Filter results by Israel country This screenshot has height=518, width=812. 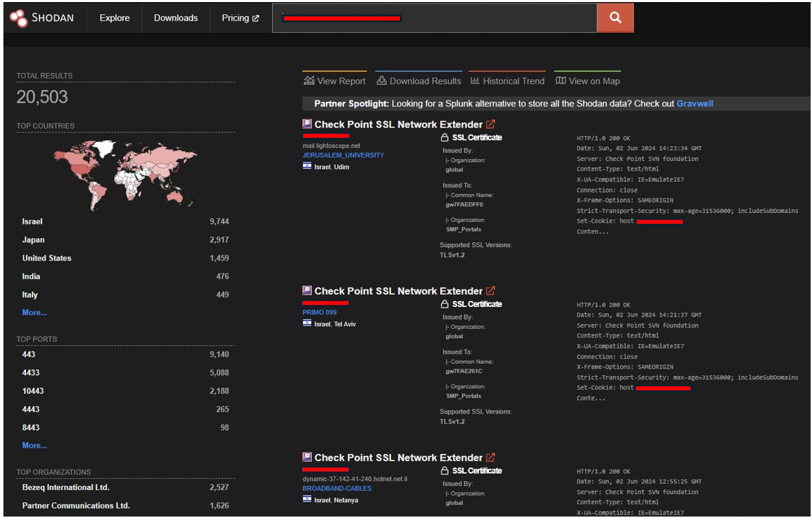32,222
